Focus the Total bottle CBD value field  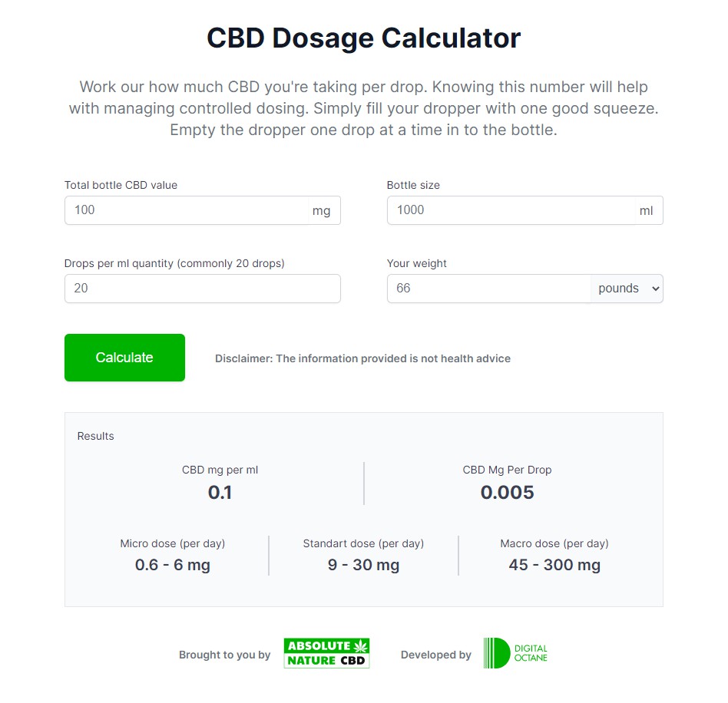pos(186,210)
